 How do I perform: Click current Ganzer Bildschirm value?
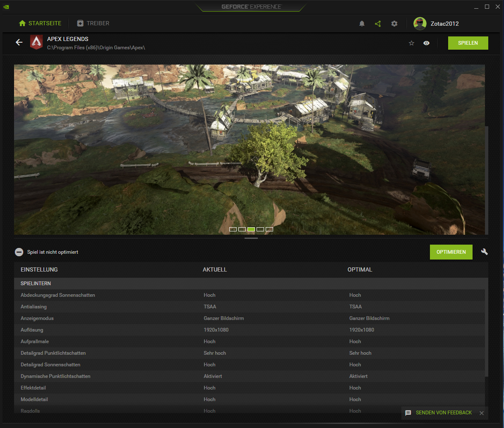224,318
